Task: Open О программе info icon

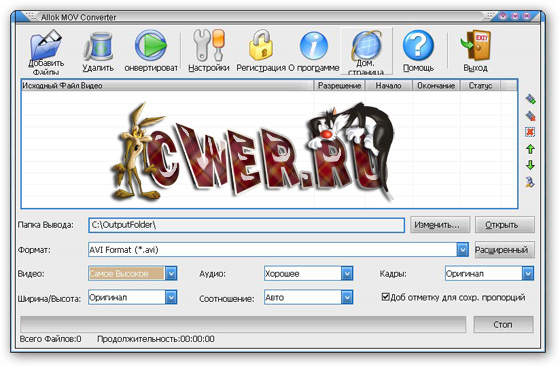Action: pos(314,46)
